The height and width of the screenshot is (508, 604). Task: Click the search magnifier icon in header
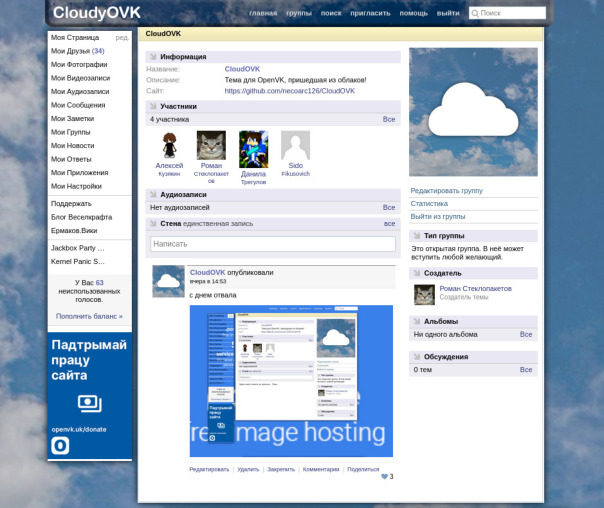[475, 13]
